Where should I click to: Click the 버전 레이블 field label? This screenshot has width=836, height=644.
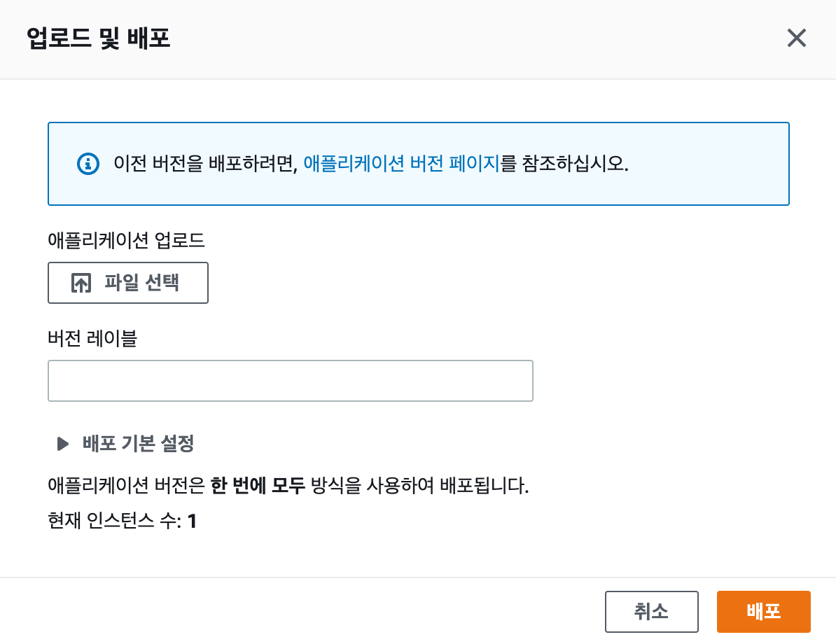pyautogui.click(x=92, y=339)
